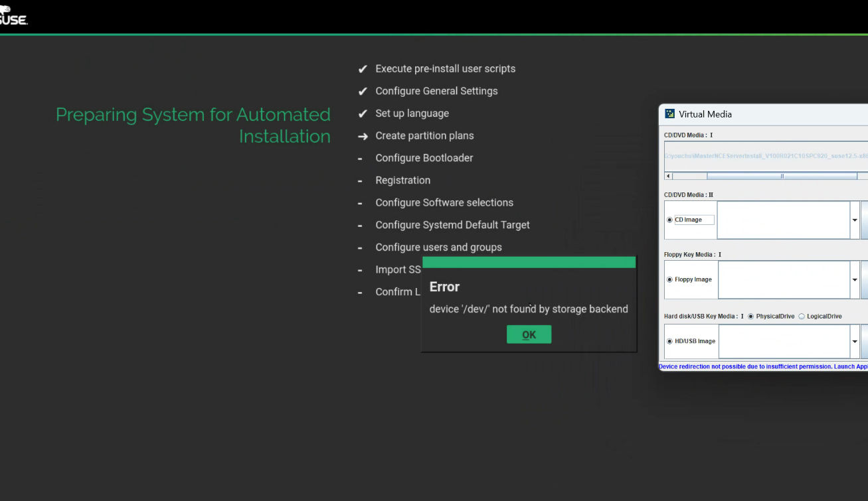Click the 'Floppy Key Media : I' label
The height and width of the screenshot is (501, 868).
(x=693, y=254)
